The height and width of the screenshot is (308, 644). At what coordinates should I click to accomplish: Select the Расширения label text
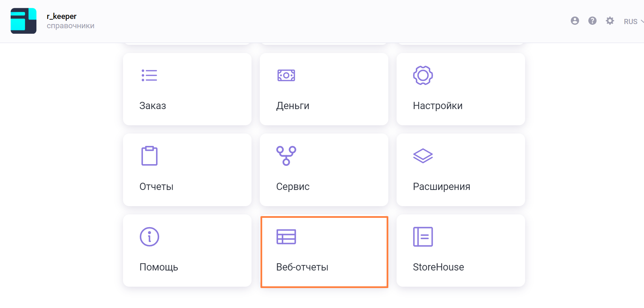pyautogui.click(x=441, y=187)
